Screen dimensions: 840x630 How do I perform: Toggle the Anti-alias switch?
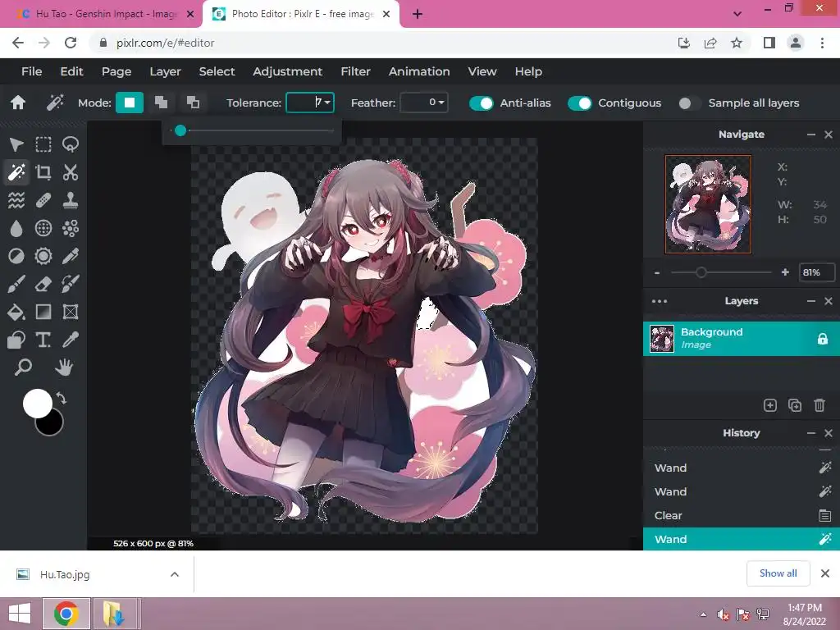[x=481, y=103]
